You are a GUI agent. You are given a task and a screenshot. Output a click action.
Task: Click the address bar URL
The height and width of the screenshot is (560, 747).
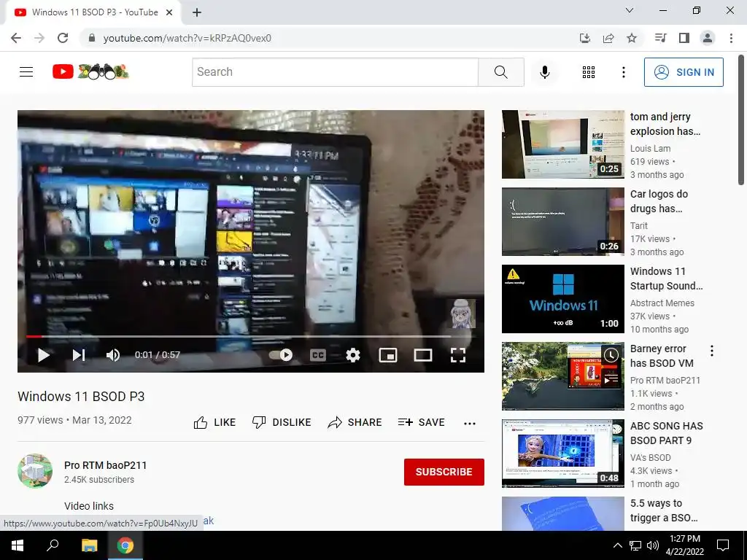pos(187,38)
